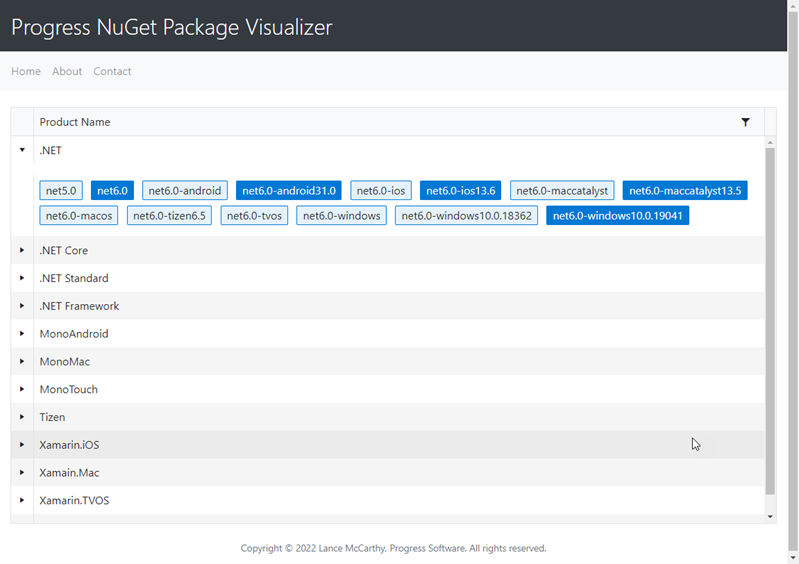Deselect the net6.0-maccatalyst13.5 chip
The width and height of the screenshot is (799, 564).
(x=685, y=191)
